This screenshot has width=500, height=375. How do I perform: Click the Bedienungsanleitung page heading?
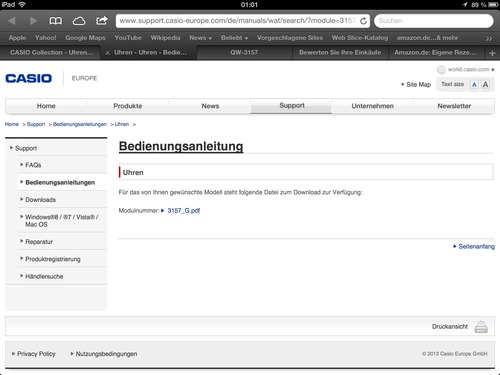tap(181, 146)
